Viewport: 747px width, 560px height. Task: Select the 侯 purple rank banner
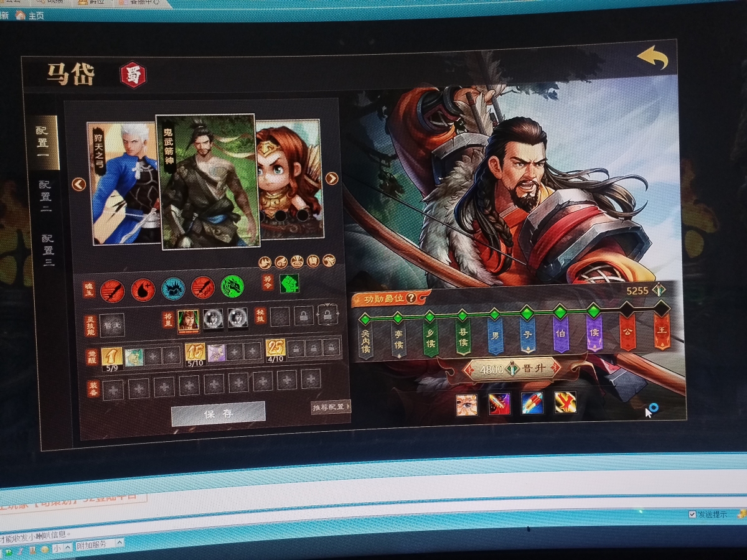click(594, 333)
